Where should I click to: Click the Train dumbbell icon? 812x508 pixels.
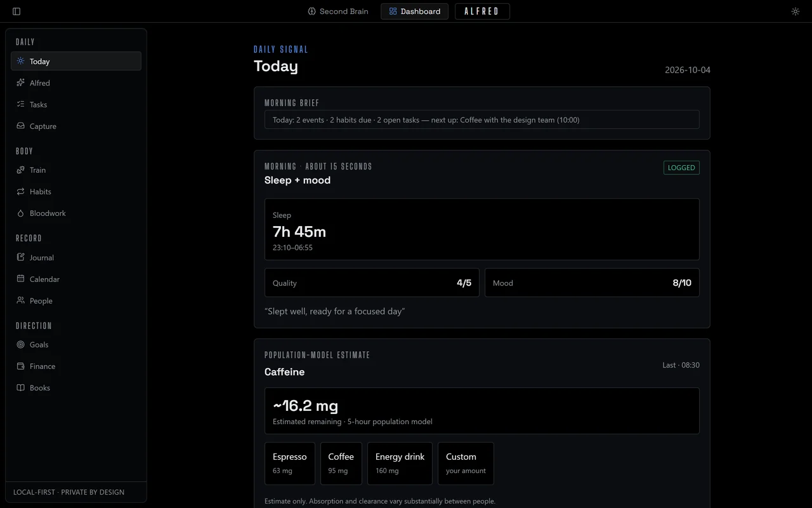21,170
